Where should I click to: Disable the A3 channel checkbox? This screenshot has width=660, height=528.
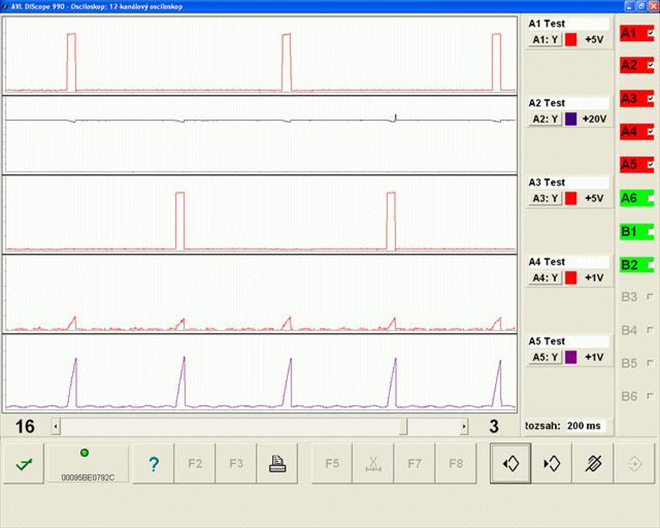[x=650, y=98]
